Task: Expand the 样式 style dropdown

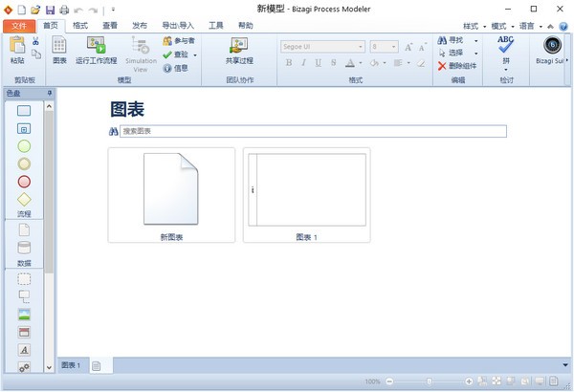Action: pyautogui.click(x=480, y=26)
